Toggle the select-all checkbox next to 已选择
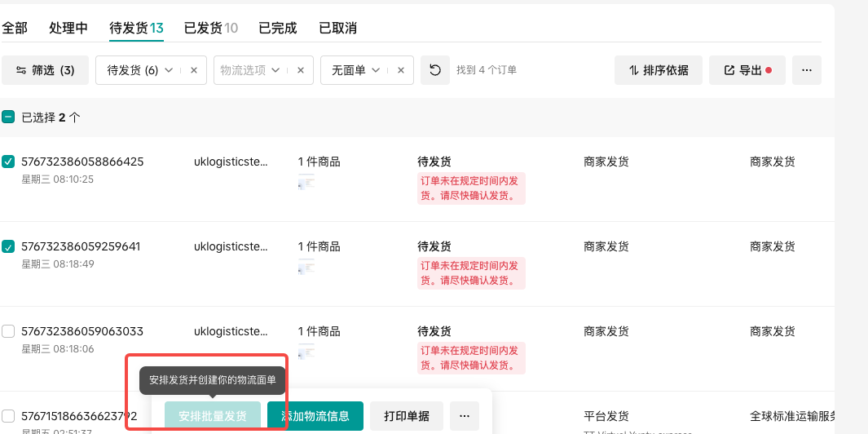Screen dimensions: 868x434 click(x=8, y=117)
